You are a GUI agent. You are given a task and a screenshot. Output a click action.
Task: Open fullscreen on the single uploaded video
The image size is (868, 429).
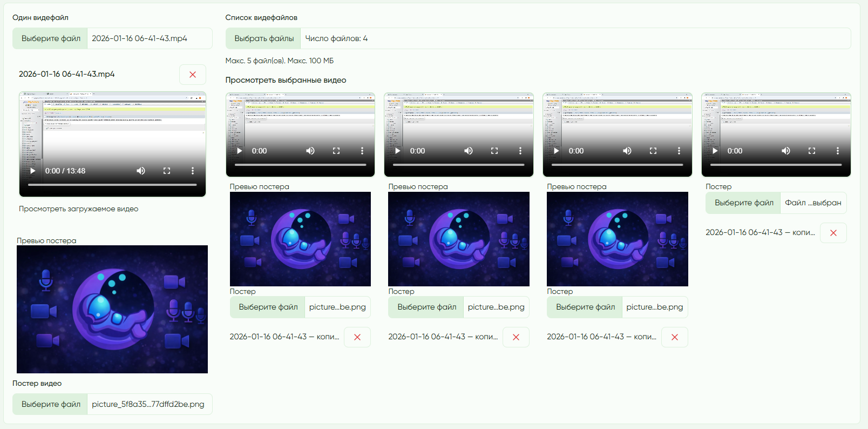pyautogui.click(x=167, y=171)
